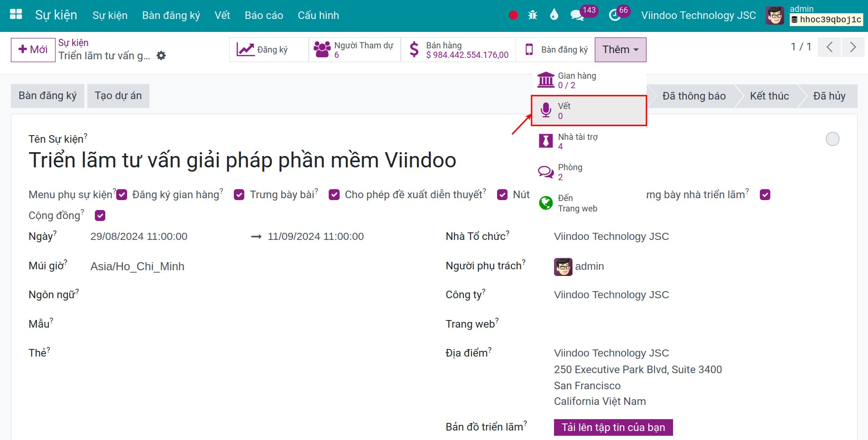Open Vết tracks microphone entry
This screenshot has width=868, height=440.
(589, 110)
